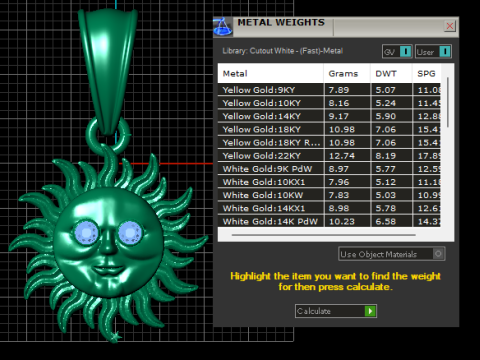Click the 5.07 DWT value
480x360 pixels.
386,90
